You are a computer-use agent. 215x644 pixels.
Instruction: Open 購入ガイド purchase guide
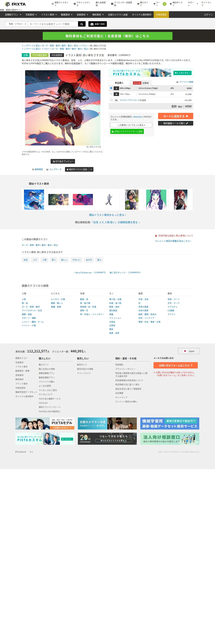pos(143,4)
